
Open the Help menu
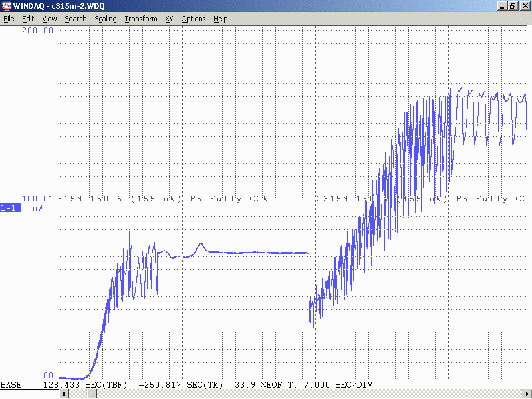click(x=221, y=19)
